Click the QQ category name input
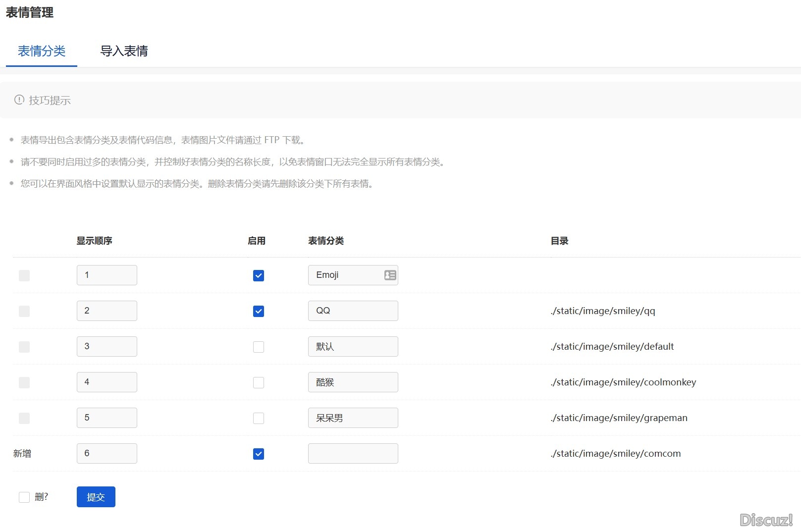This screenshot has width=801, height=532. coord(353,311)
